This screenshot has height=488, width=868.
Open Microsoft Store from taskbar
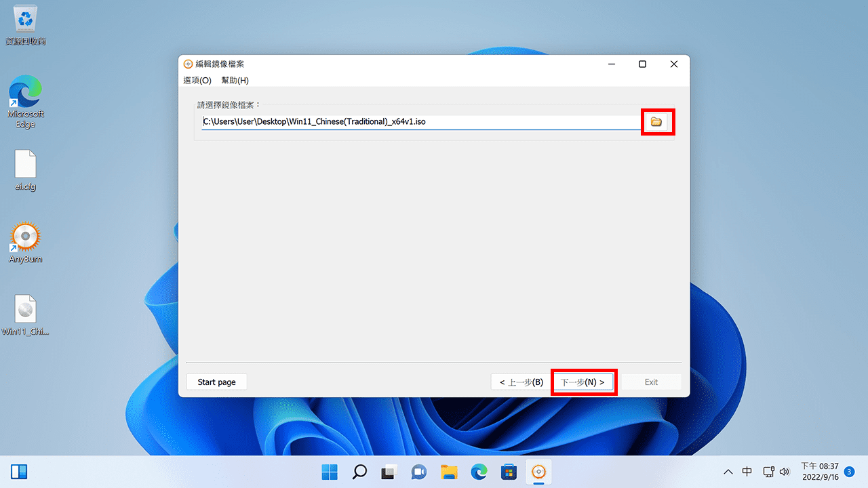pyautogui.click(x=509, y=472)
